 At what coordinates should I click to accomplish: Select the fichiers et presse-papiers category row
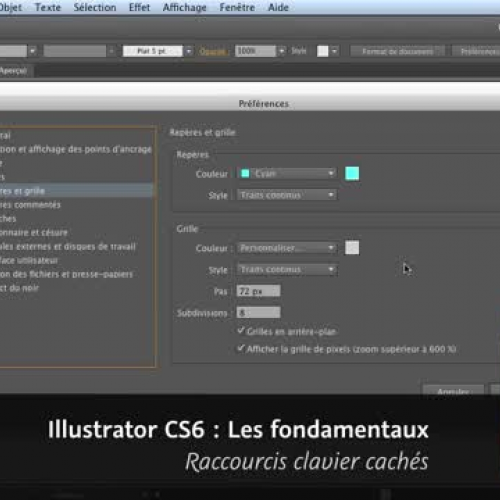click(x=76, y=274)
